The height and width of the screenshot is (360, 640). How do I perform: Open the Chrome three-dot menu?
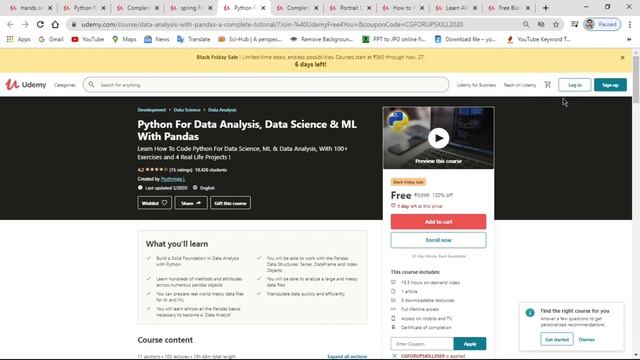pyautogui.click(x=630, y=24)
